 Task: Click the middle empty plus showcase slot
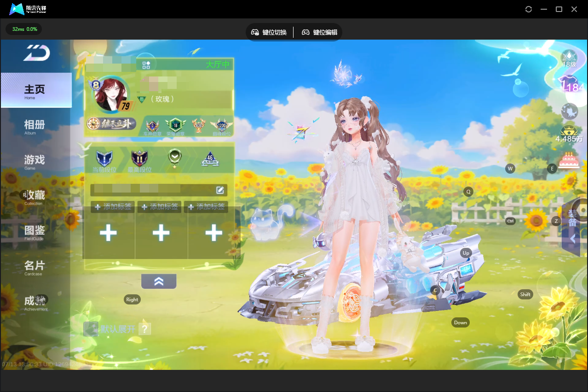coord(161,233)
